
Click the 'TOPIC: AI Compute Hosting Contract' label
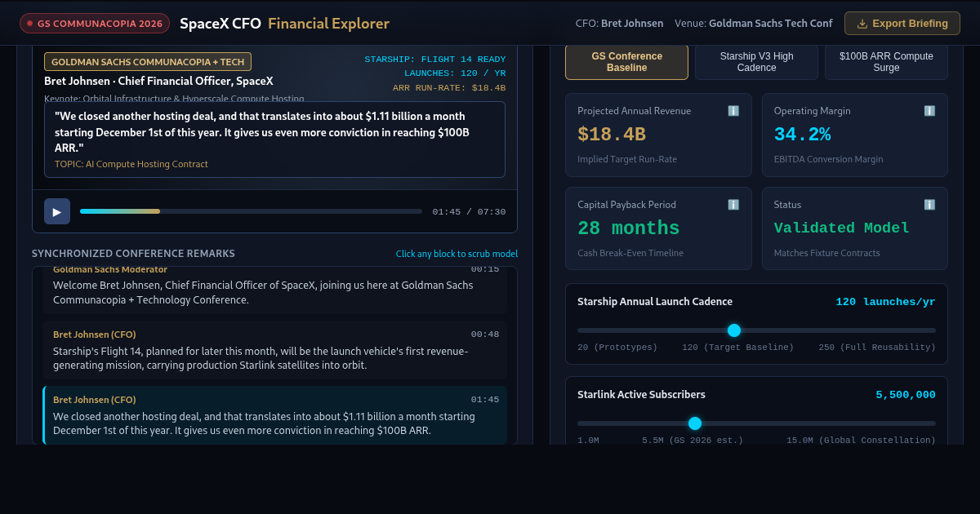[131, 164]
